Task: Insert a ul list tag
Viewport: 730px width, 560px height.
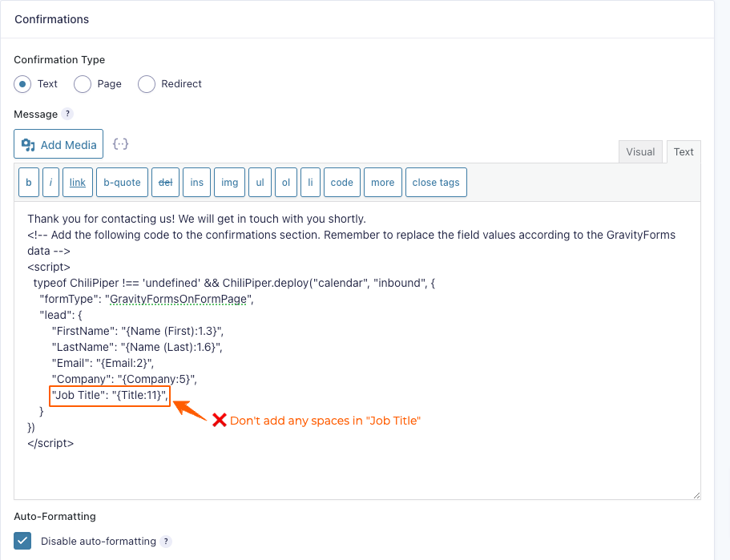Action: pos(260,183)
